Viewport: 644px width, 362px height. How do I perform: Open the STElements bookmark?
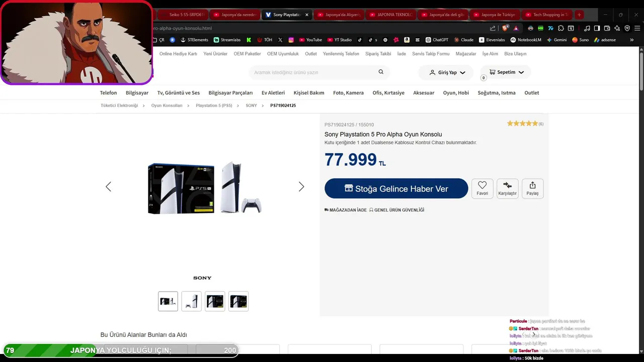coord(194,40)
